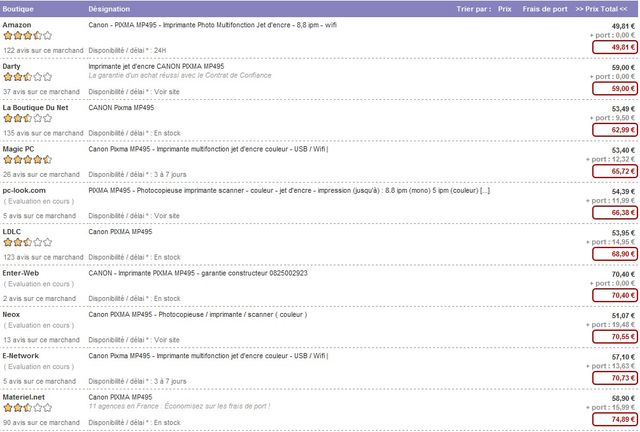Viewport: 640px width, 432px height.
Task: Sort listings by Frais de port
Action: tap(545, 9)
